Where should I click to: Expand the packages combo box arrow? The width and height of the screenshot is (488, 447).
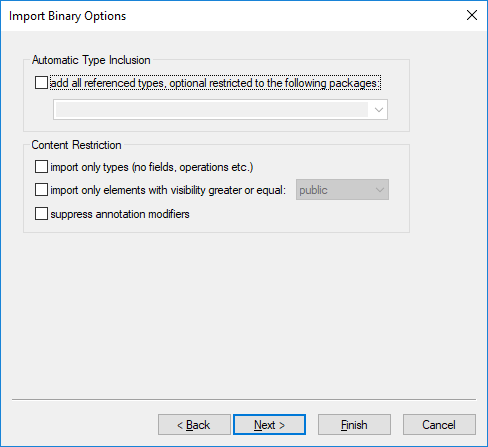click(x=378, y=110)
